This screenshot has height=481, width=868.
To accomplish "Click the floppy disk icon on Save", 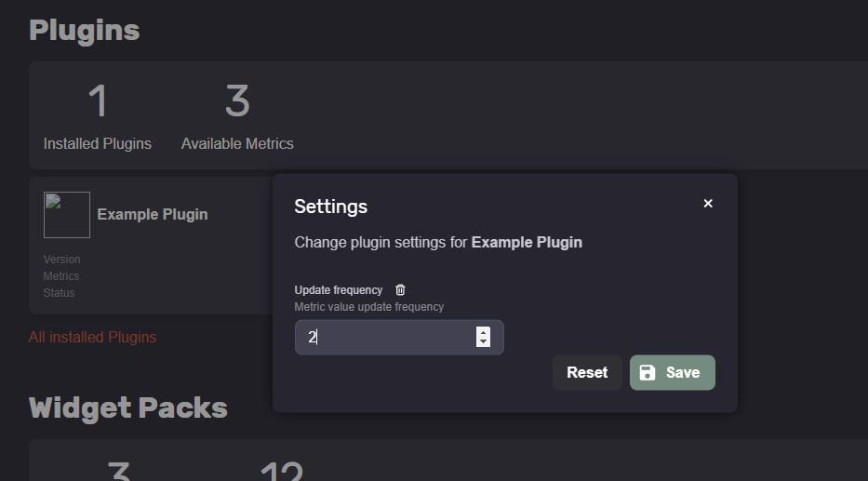I will pyautogui.click(x=648, y=372).
